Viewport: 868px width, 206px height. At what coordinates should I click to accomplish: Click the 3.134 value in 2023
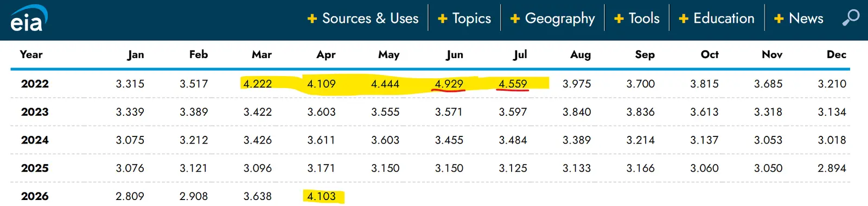pyautogui.click(x=832, y=112)
